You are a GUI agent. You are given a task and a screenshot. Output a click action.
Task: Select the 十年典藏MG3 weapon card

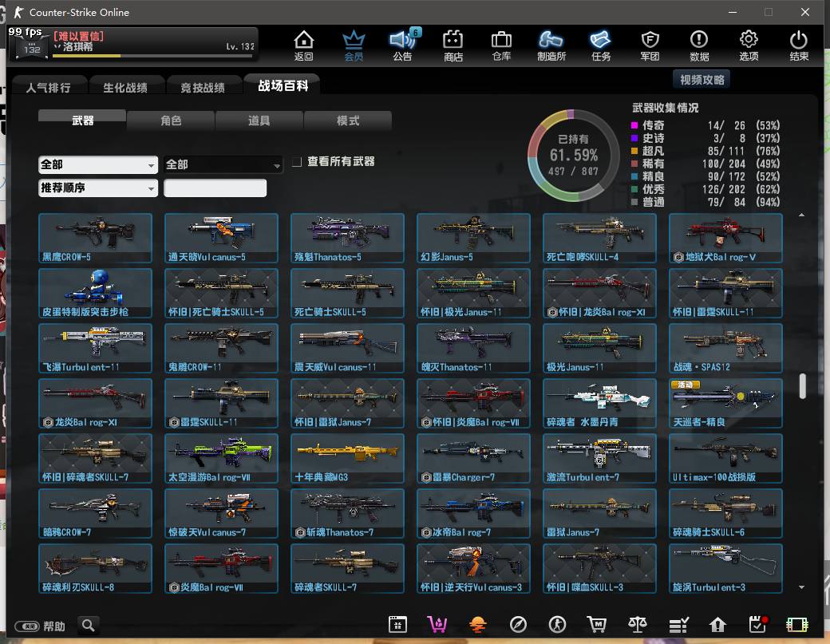[347, 458]
